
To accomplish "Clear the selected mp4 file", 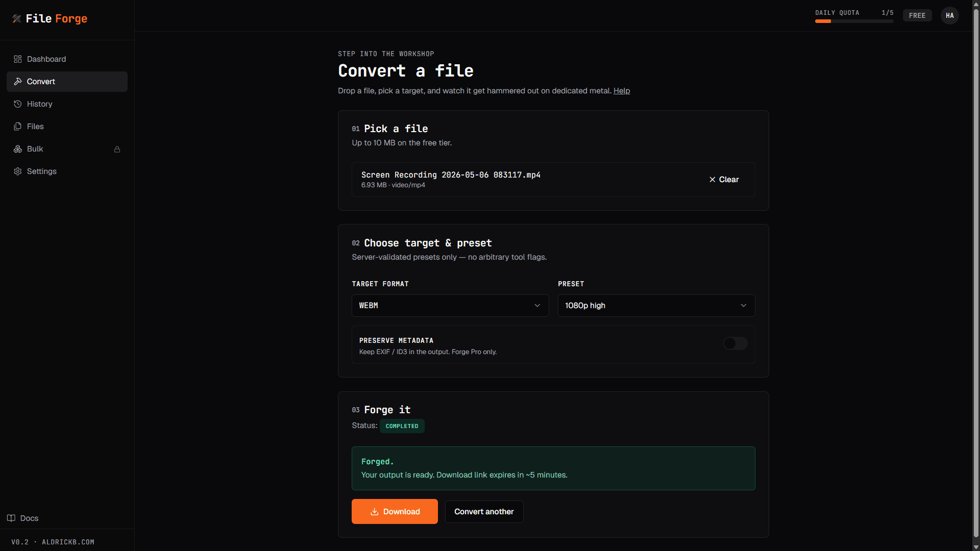I will click(x=724, y=180).
